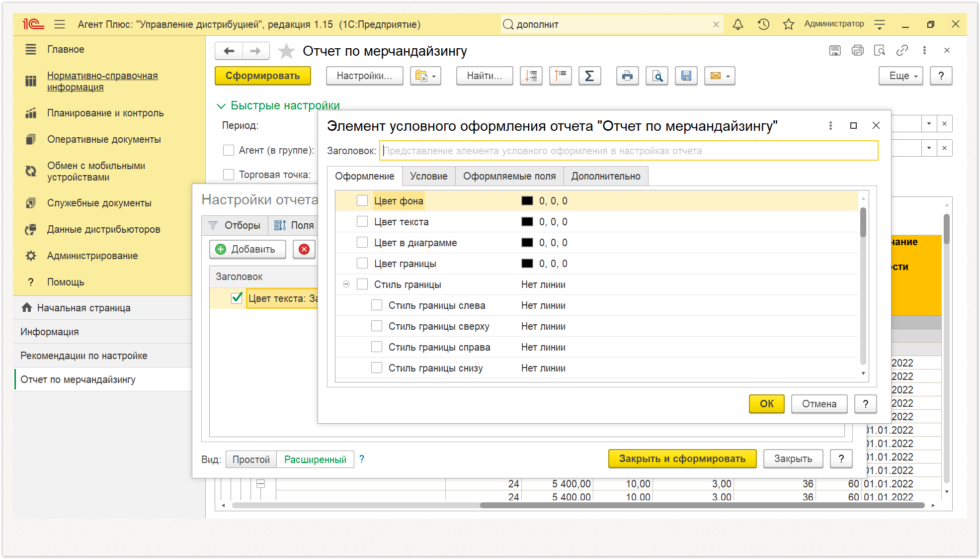Open print preview magnifier icon

point(657,76)
